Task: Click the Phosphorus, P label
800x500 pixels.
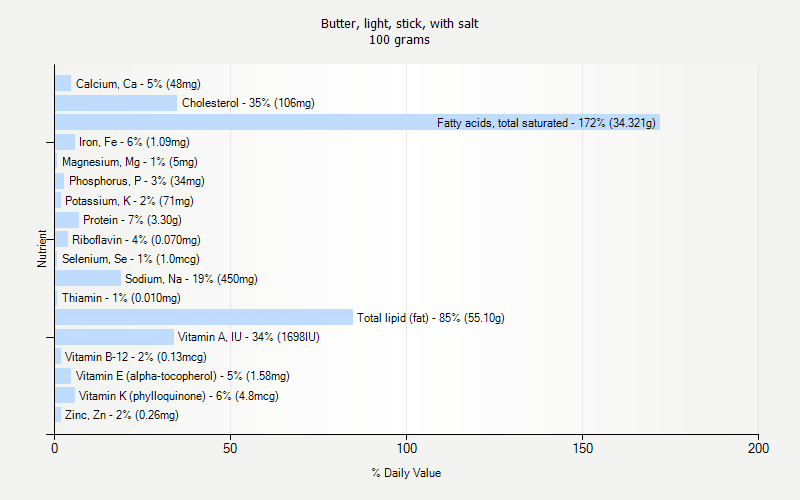Action: pos(136,181)
